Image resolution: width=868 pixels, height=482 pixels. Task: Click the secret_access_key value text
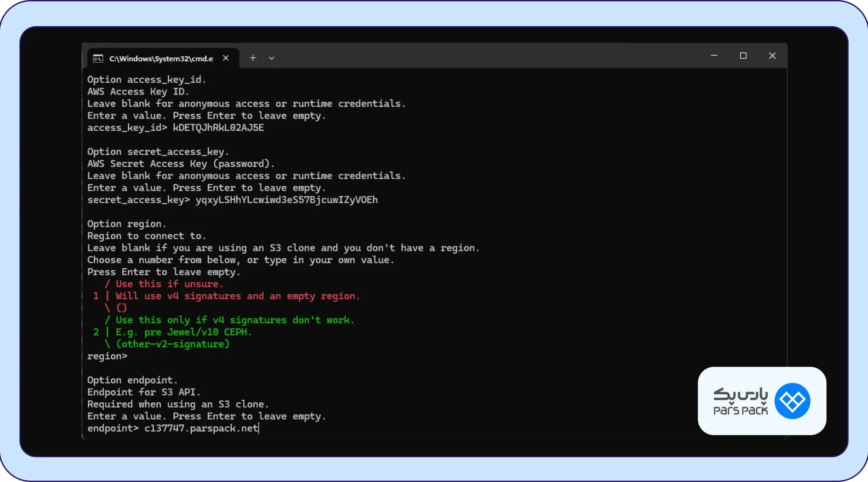click(x=287, y=200)
